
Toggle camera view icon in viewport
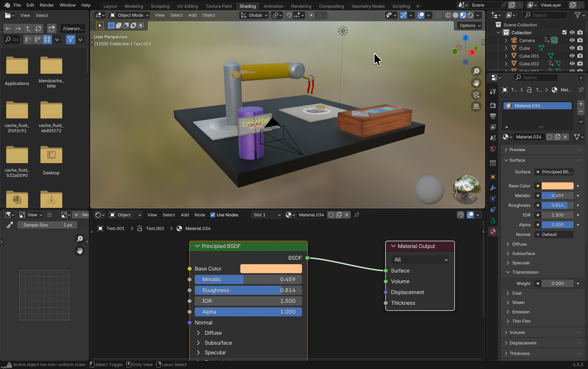click(x=476, y=95)
